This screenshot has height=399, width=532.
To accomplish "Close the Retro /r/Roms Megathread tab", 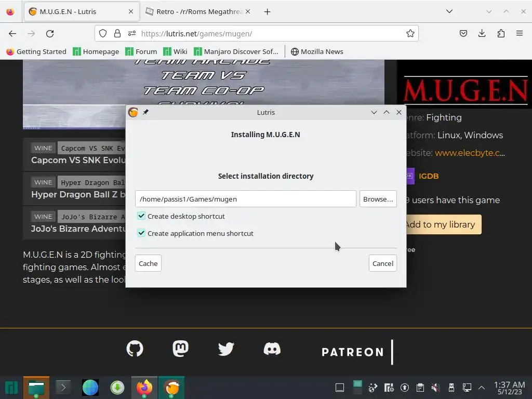I will point(248,11).
